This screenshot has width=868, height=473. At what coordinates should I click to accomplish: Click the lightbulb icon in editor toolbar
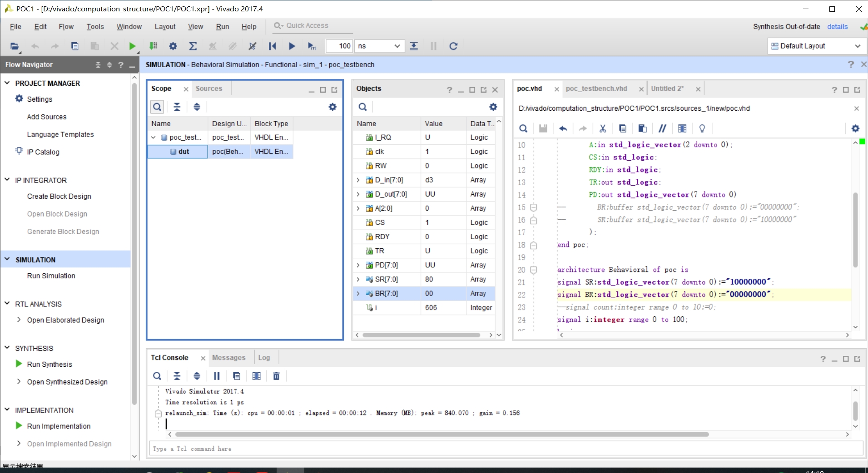pos(702,128)
